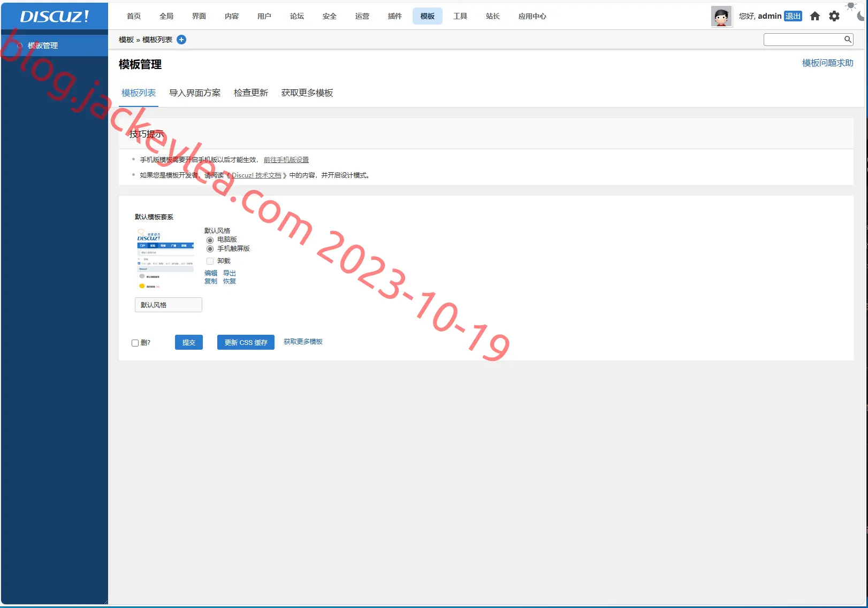Open the 界面 top menu
This screenshot has width=868, height=608.
199,16
